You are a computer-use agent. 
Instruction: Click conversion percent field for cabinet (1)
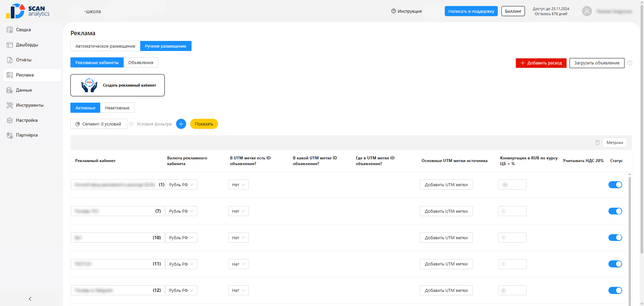click(513, 185)
